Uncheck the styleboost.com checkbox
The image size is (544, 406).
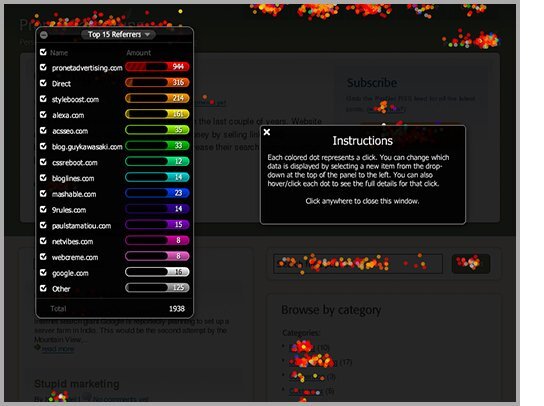click(43, 99)
